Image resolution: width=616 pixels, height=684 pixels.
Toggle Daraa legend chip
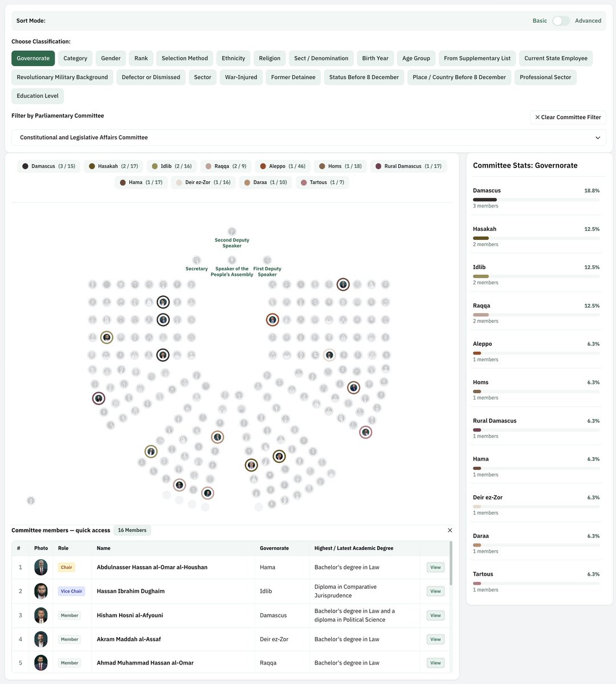click(x=266, y=182)
